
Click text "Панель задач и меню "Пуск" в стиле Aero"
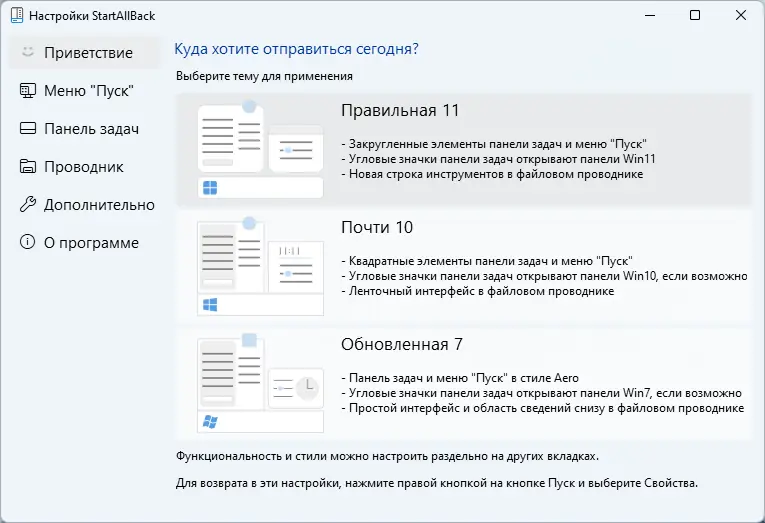coord(463,378)
